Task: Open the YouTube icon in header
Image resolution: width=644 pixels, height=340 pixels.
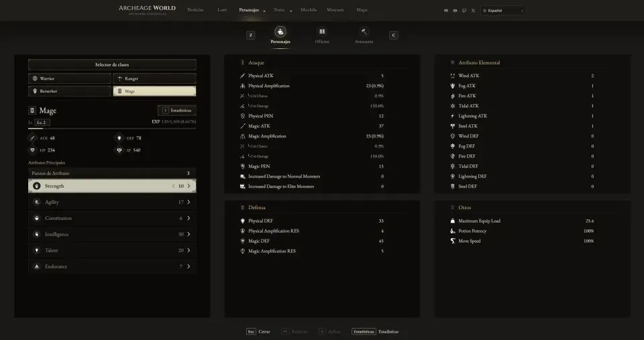Action: click(x=455, y=11)
